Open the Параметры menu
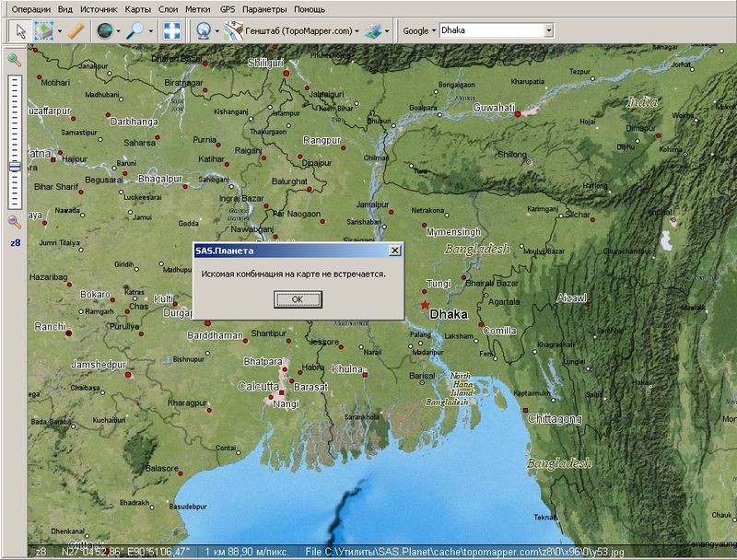 (265, 8)
